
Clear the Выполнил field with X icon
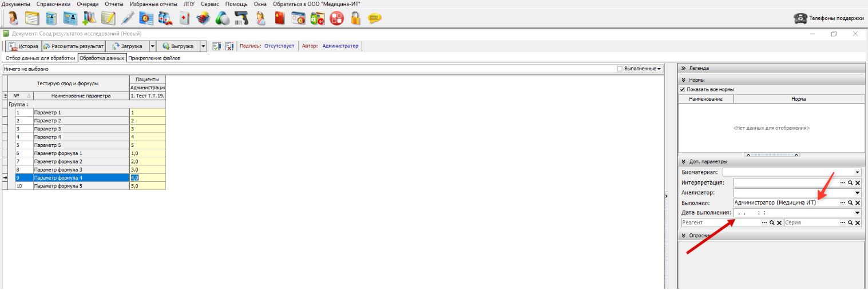pyautogui.click(x=858, y=202)
